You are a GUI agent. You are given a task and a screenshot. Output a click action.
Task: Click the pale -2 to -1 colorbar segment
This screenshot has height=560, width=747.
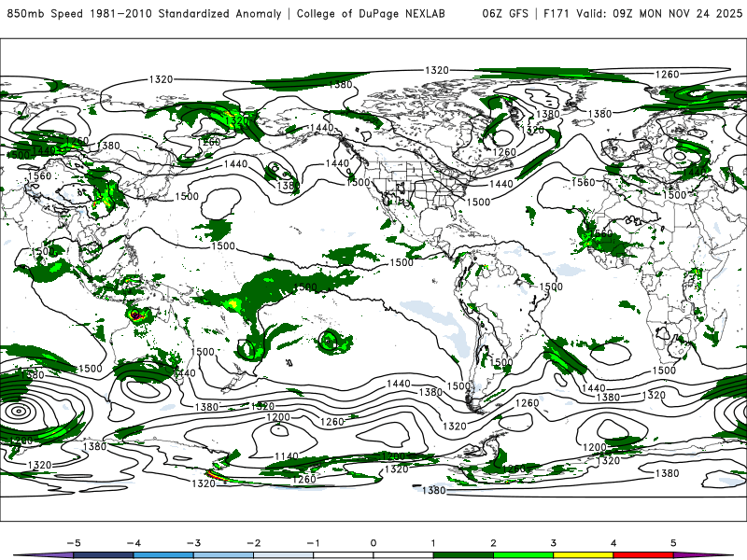click(284, 555)
